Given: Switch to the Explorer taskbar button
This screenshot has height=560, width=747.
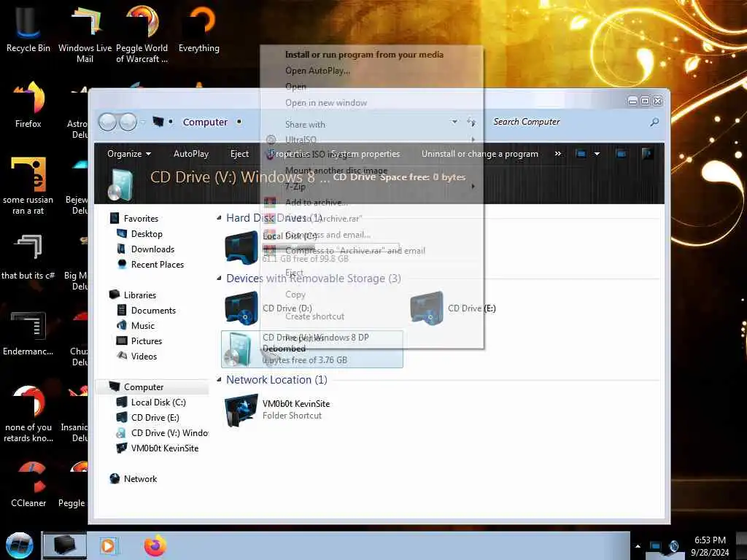Looking at the screenshot, I should (x=65, y=545).
